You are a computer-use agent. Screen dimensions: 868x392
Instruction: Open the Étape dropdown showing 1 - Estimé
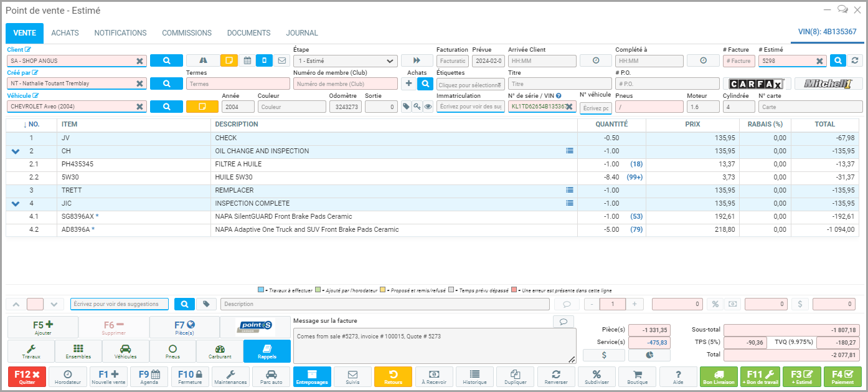click(346, 61)
